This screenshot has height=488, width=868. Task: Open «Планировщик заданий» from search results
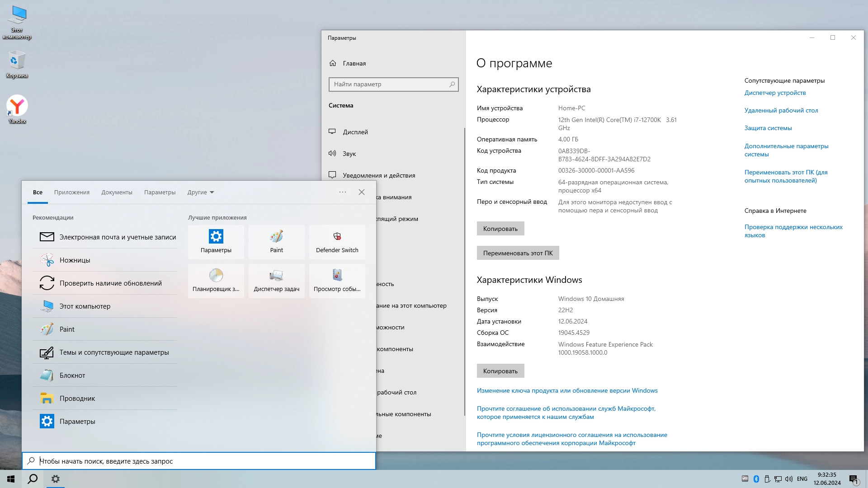[216, 281]
